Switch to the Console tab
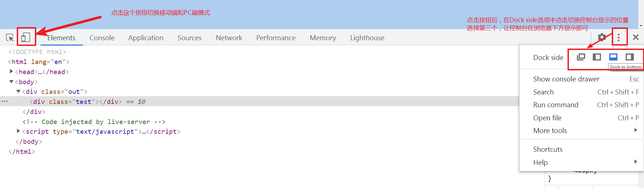 click(102, 38)
